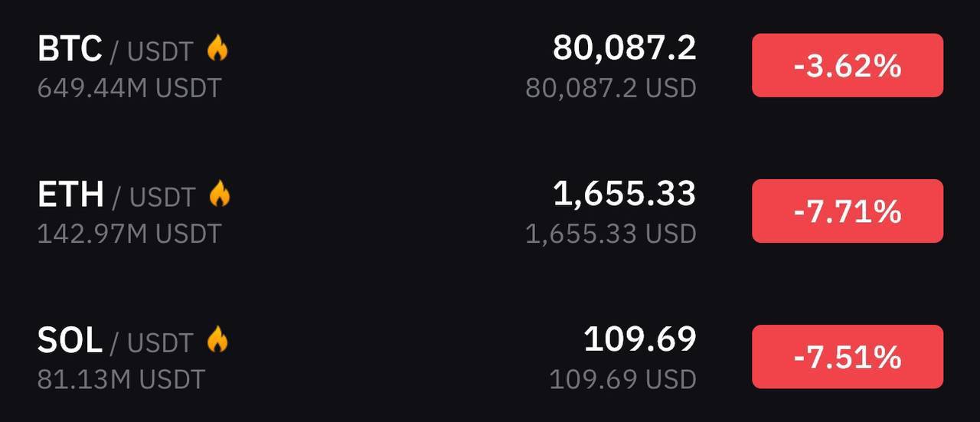Tap the BTC -3.62% change badge
The height and width of the screenshot is (422, 980).
point(848,65)
